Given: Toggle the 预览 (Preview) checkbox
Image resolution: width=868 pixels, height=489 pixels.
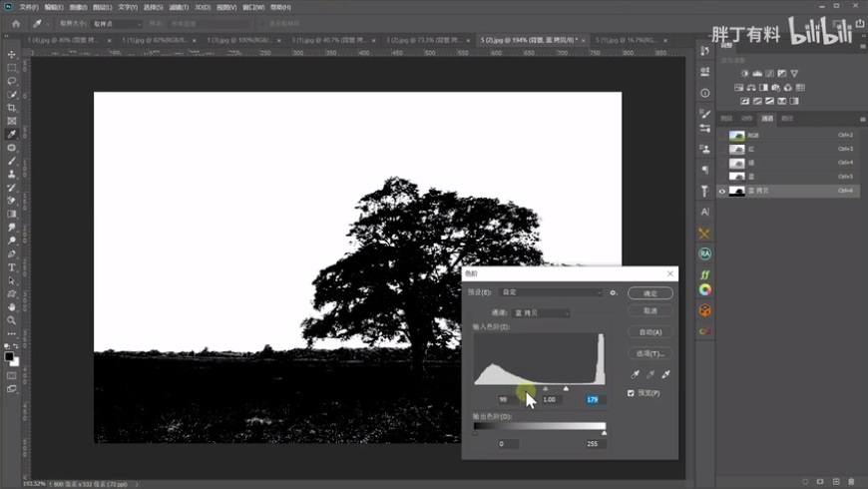Looking at the screenshot, I should tap(631, 393).
